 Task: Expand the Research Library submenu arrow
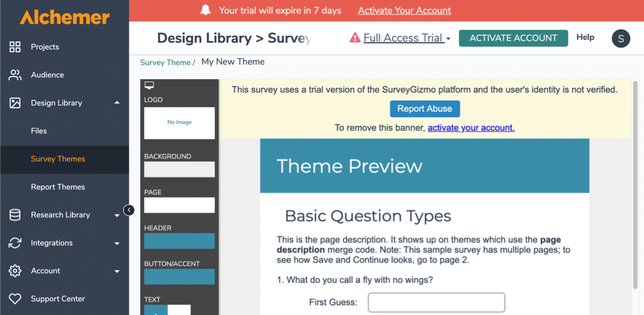117,215
